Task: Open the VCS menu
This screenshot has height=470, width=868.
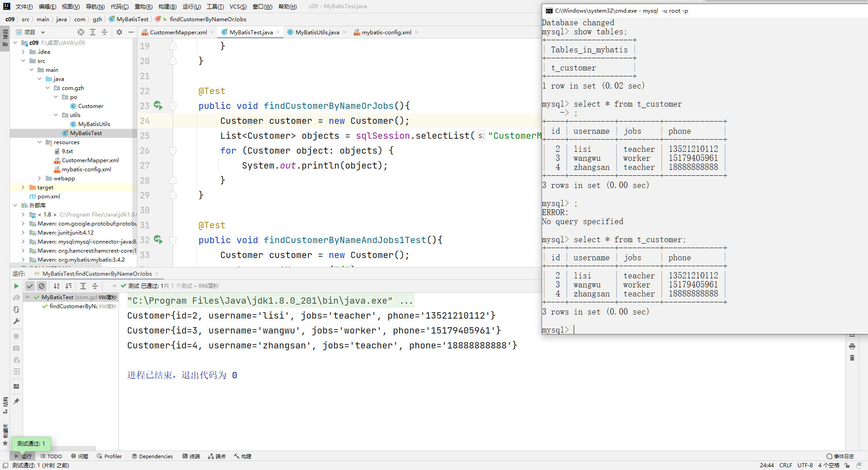Action: click(238, 6)
